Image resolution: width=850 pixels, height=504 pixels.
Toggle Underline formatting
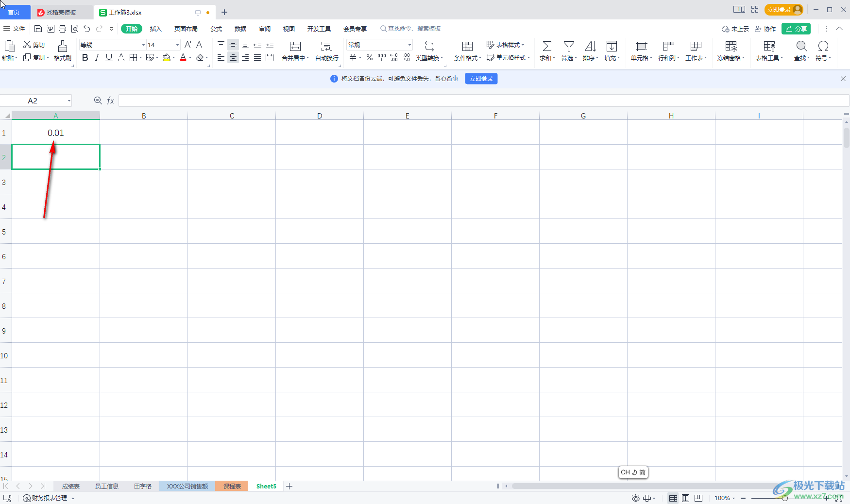[109, 58]
